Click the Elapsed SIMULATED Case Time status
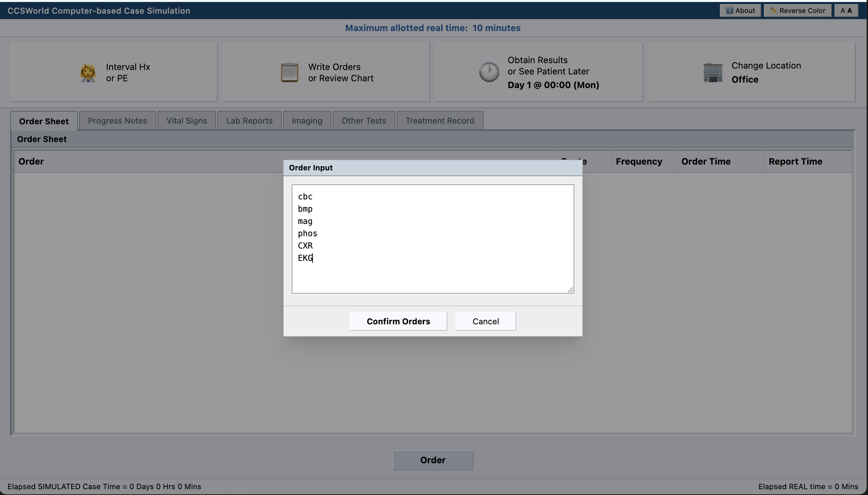 (x=104, y=486)
